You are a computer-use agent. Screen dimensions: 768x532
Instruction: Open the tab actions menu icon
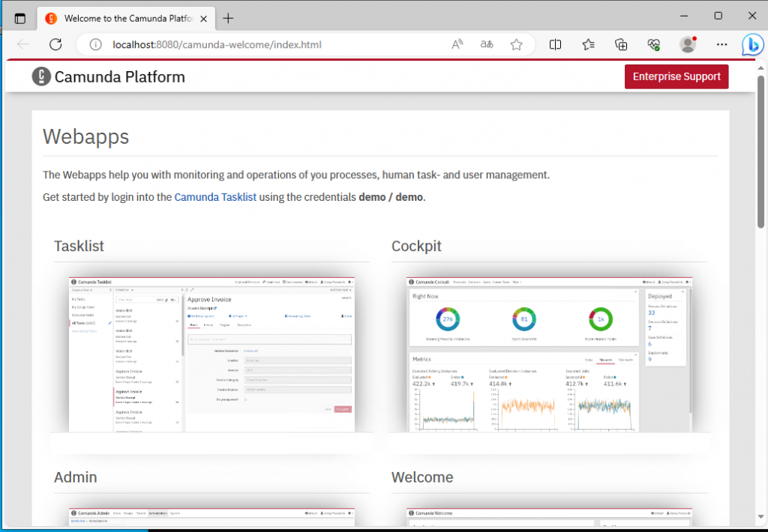(20, 19)
